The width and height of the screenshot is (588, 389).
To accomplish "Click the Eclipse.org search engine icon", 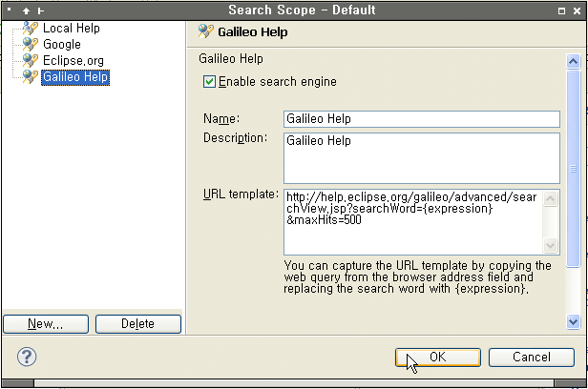I will (x=30, y=60).
